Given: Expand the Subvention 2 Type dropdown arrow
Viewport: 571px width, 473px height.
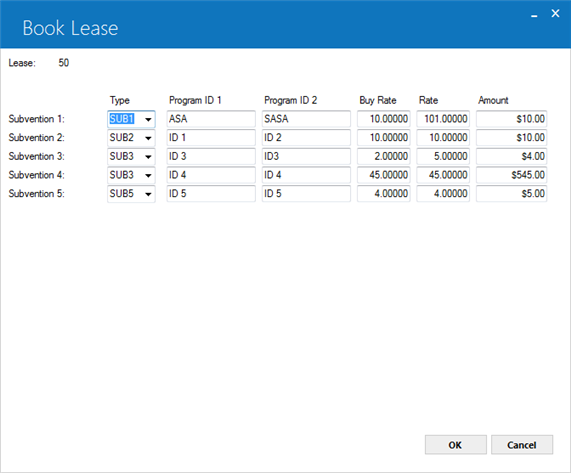Looking at the screenshot, I should tap(148, 138).
